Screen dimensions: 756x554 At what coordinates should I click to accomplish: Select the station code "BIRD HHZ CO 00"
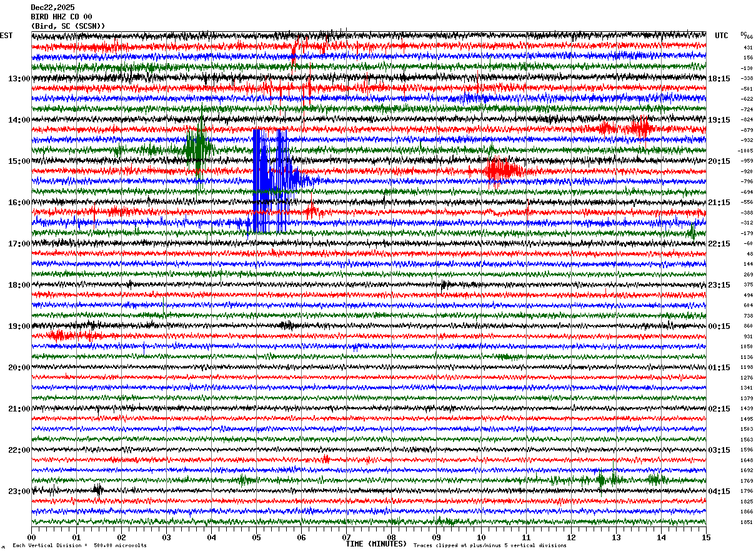pos(61,17)
